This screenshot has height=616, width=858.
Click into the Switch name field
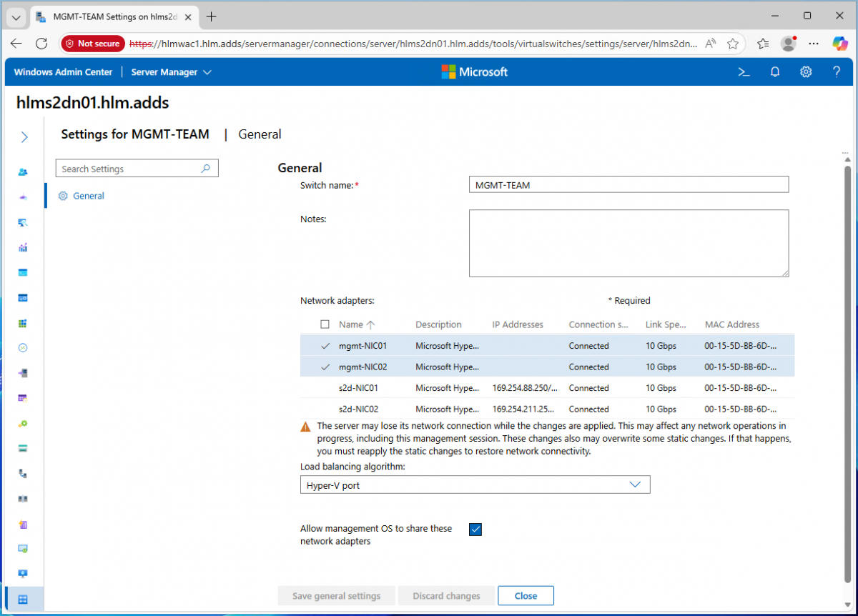coord(628,185)
